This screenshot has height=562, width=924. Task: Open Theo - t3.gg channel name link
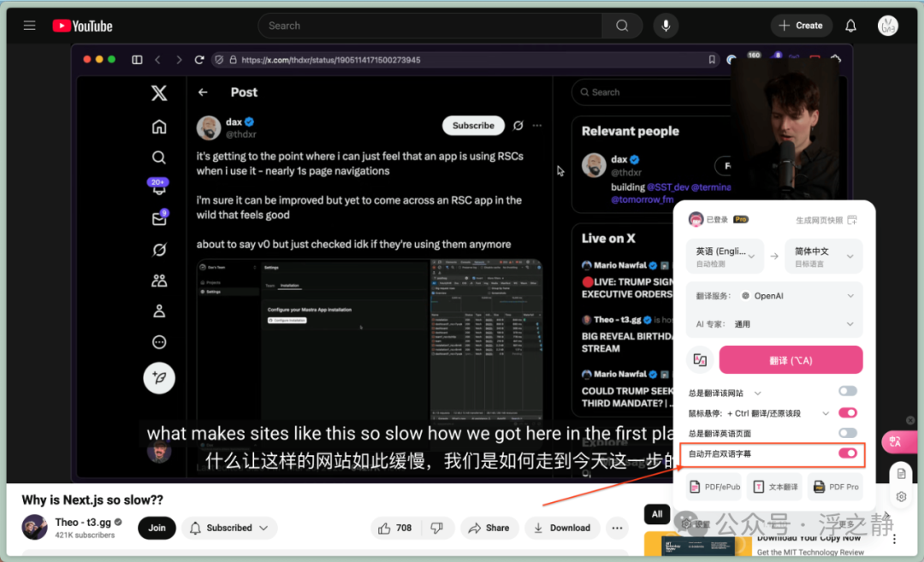coord(82,522)
